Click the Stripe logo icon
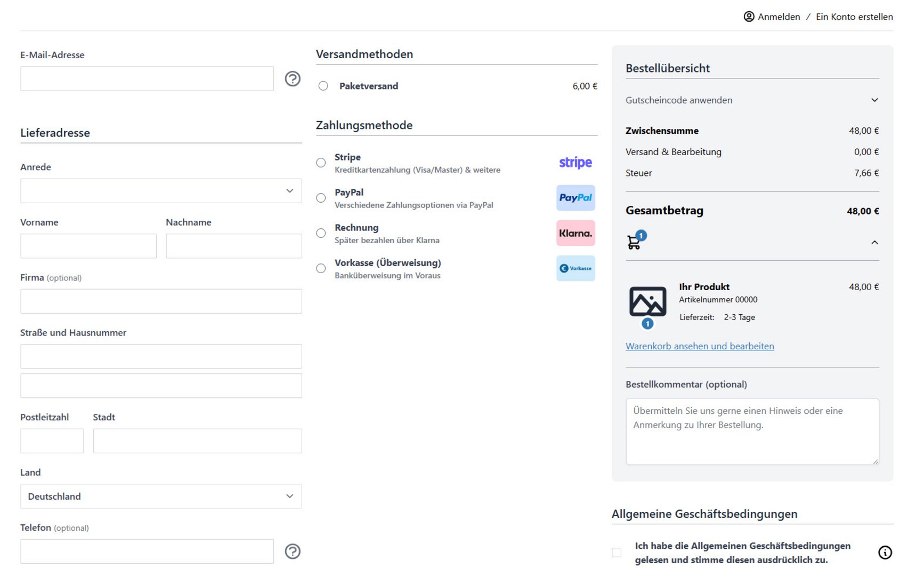Viewport: 924px width, 576px height. pos(575,163)
